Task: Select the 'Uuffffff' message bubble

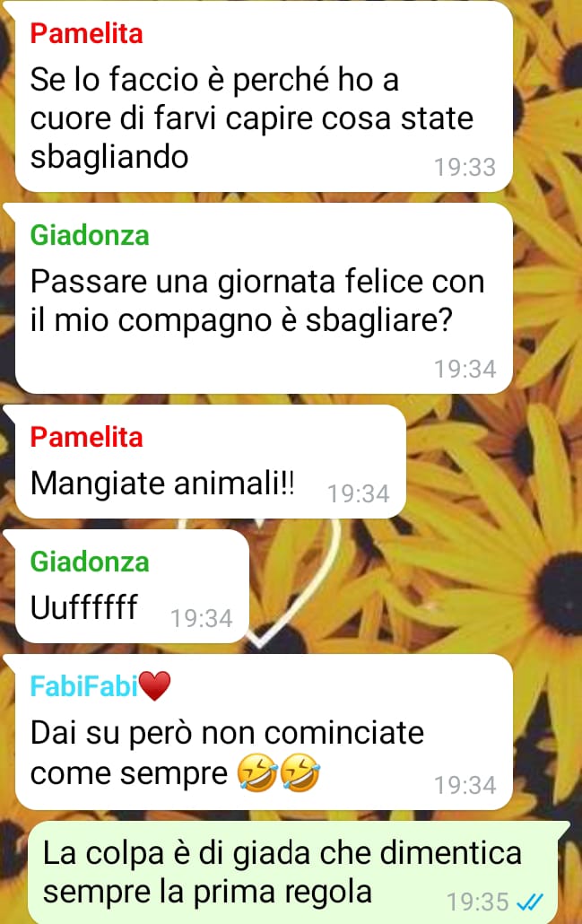Action: (x=132, y=587)
